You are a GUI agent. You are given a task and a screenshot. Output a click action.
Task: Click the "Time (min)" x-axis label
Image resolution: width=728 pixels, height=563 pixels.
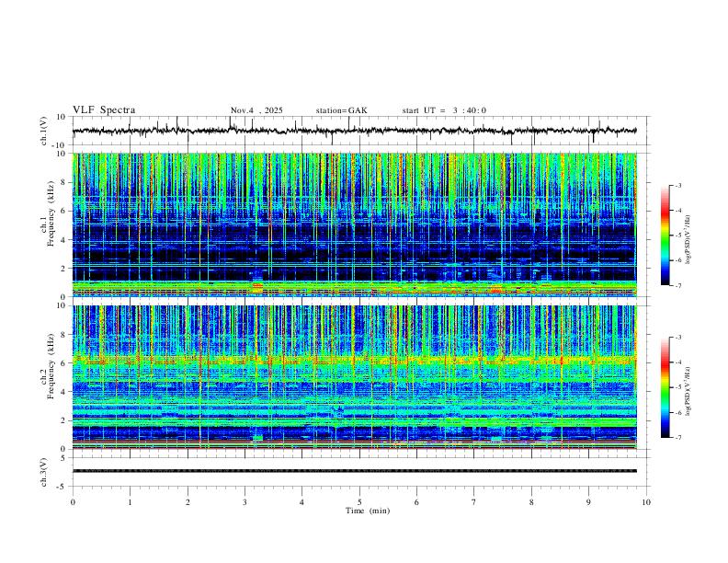coord(368,511)
